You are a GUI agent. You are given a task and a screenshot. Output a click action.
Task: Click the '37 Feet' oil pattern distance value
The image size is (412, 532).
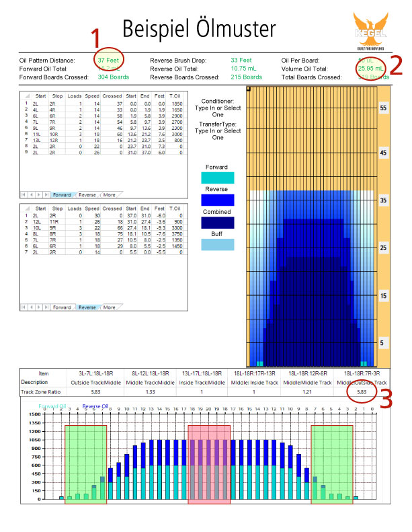[108, 61]
